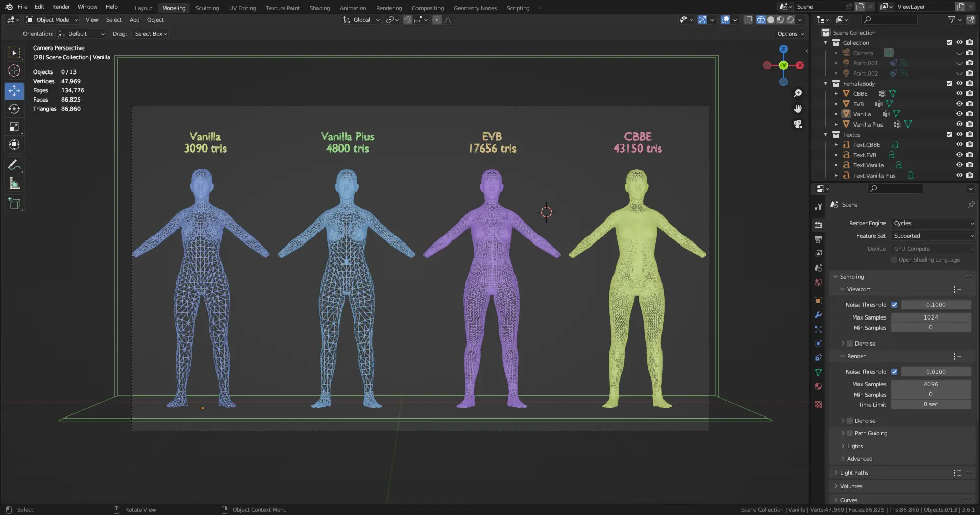Open the Options button in viewport header
Viewport: 980px width, 515px height.
791,34
